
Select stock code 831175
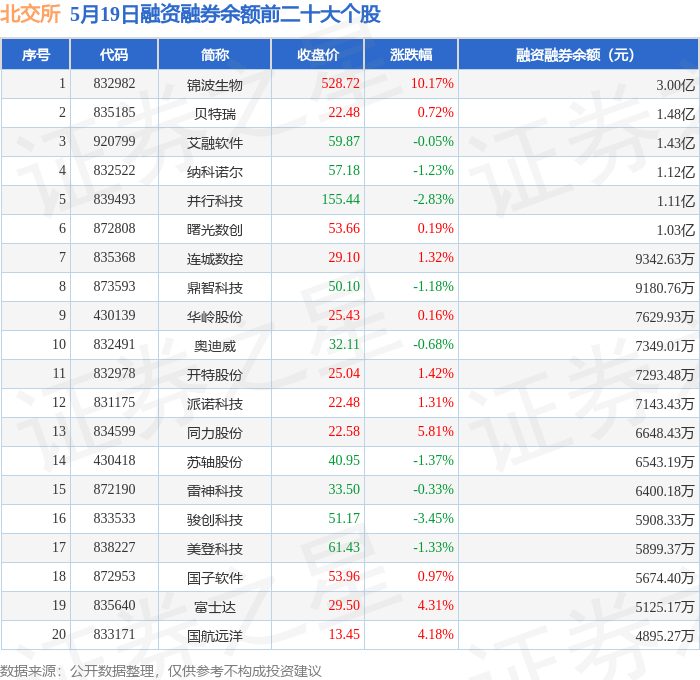point(114,403)
